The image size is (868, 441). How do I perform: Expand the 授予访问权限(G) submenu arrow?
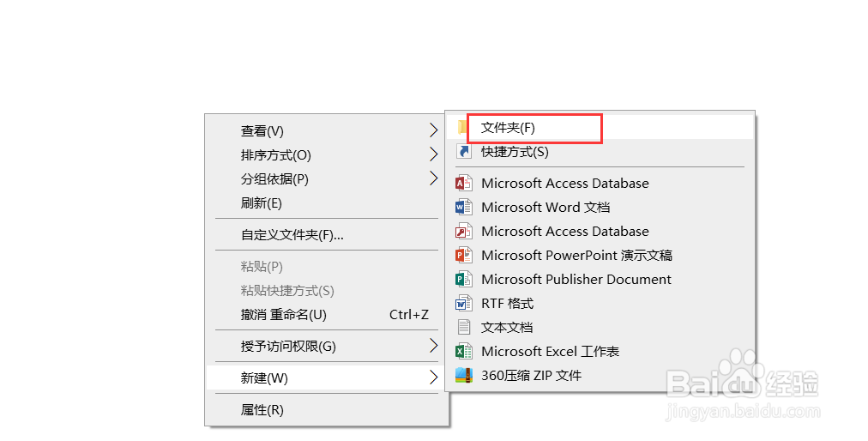coord(433,347)
